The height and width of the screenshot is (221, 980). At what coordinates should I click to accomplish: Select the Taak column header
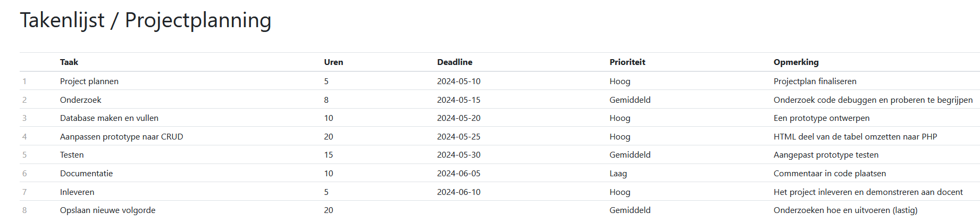[x=69, y=62]
